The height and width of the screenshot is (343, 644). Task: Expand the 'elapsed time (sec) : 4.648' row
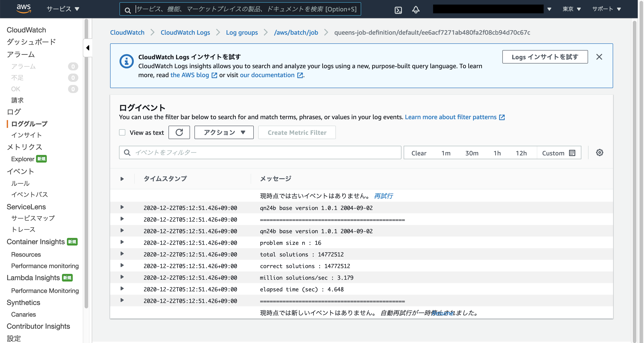pos(122,288)
